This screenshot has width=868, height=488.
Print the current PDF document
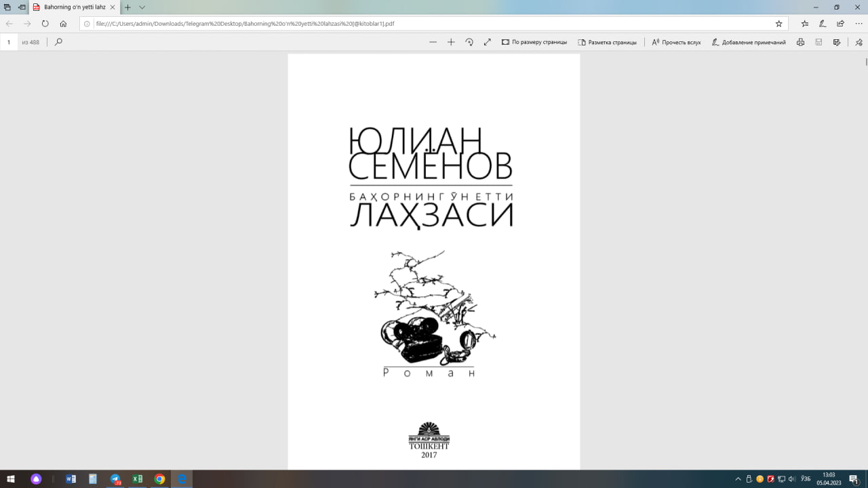pos(800,42)
